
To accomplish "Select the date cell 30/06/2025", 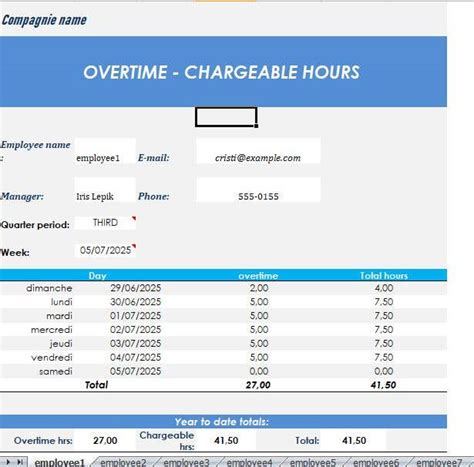I will coord(136,302).
